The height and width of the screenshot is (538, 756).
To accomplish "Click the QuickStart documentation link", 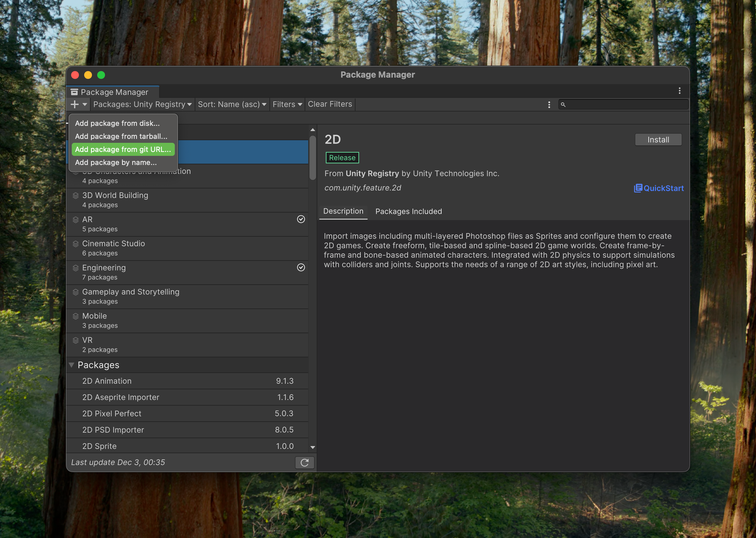I will 658,188.
